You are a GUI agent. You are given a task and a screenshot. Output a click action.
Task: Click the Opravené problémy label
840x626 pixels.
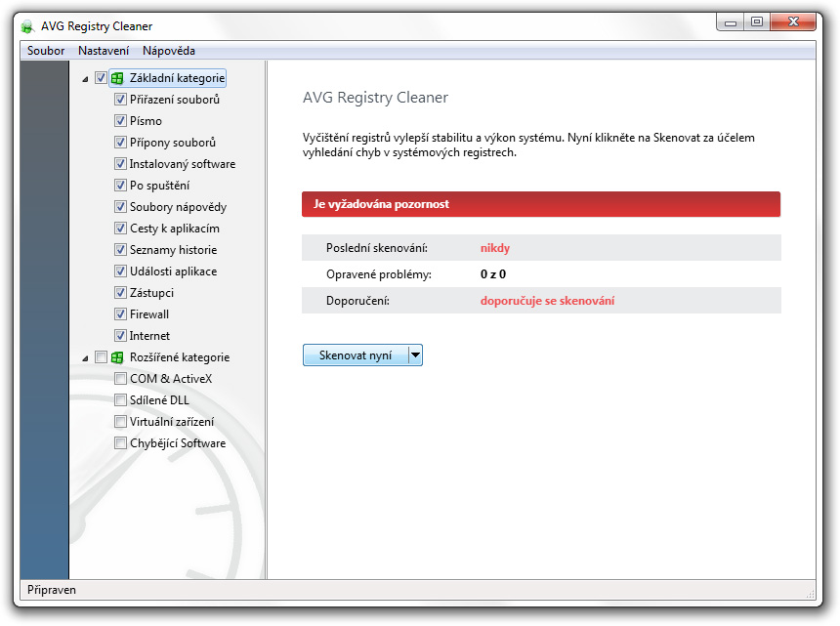tap(378, 274)
